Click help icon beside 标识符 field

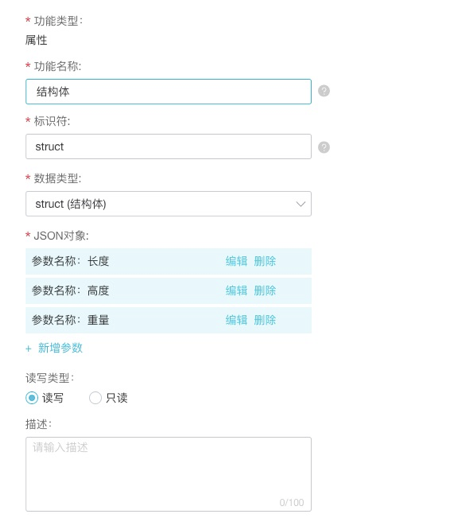click(x=324, y=147)
